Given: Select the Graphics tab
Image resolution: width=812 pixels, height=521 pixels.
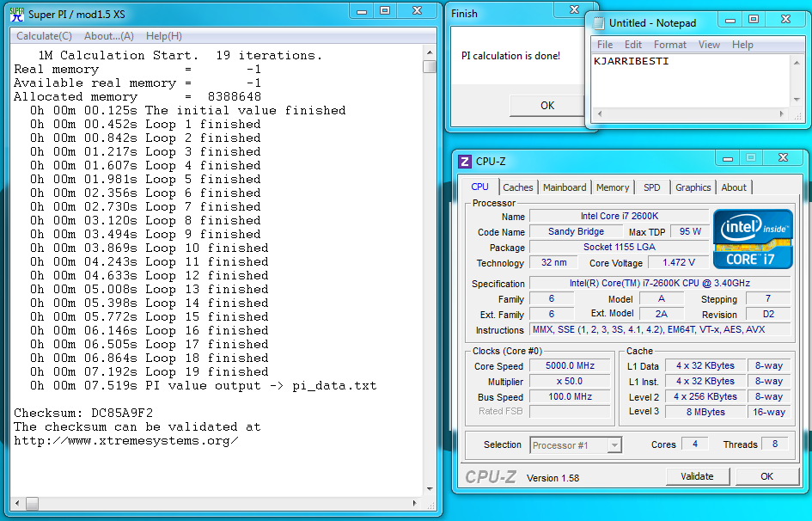Looking at the screenshot, I should [693, 187].
